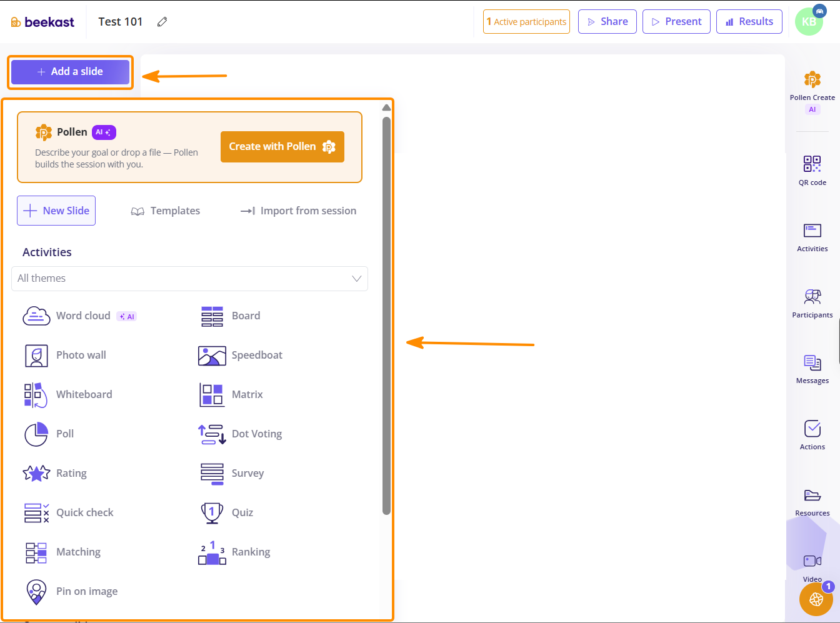This screenshot has height=623, width=840.
Task: Click the All themes dropdown chevron
Action: pos(357,279)
